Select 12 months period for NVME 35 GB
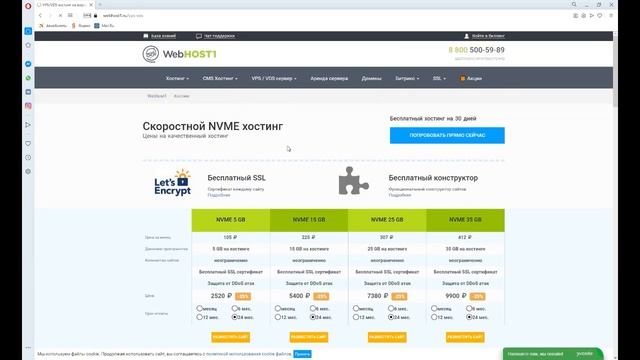This screenshot has height=360, width=640. [x=434, y=317]
